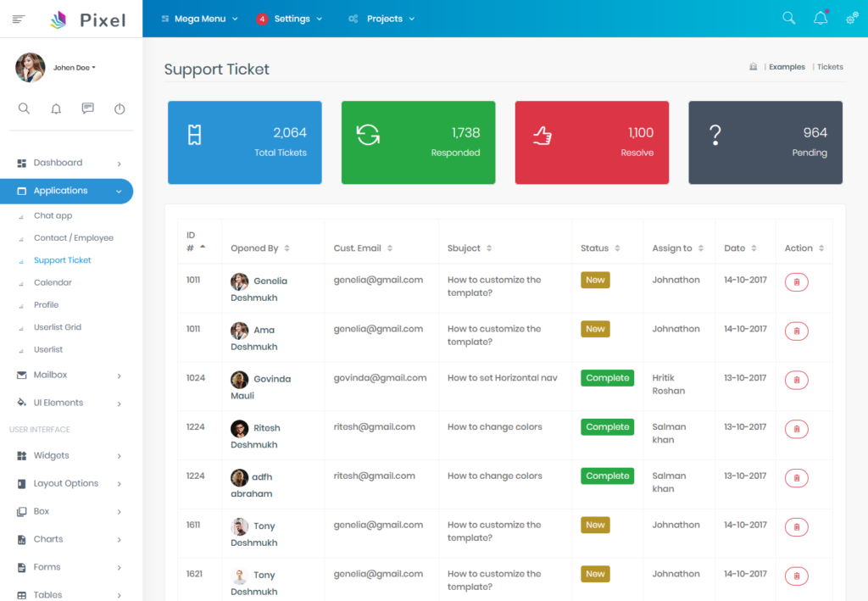Open notifications via the bell icon in navbar
The image size is (868, 601).
820,17
